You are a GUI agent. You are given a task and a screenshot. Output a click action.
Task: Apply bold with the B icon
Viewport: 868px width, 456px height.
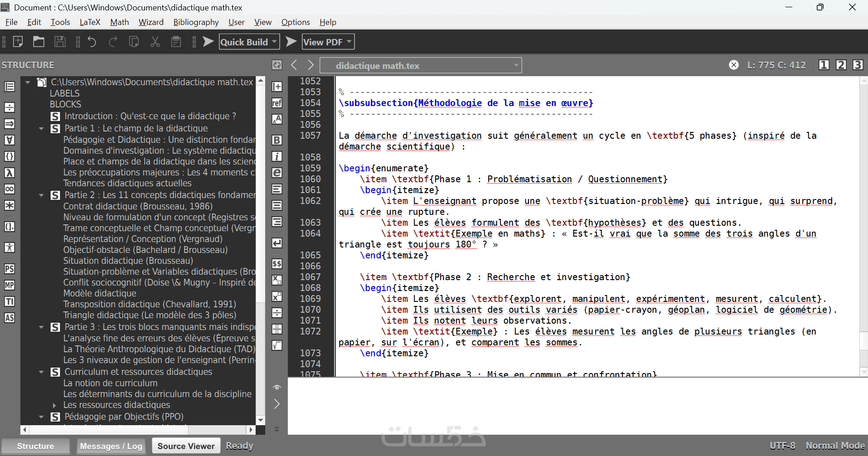click(277, 140)
